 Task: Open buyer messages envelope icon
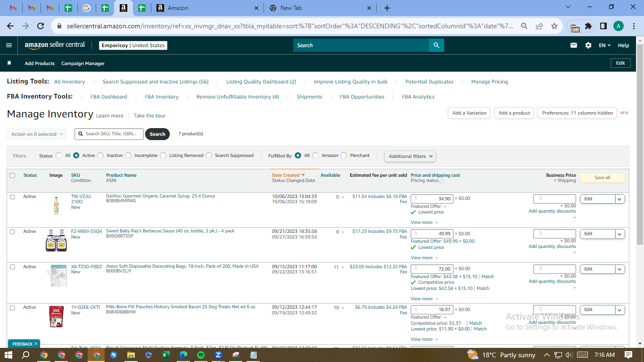(x=574, y=45)
